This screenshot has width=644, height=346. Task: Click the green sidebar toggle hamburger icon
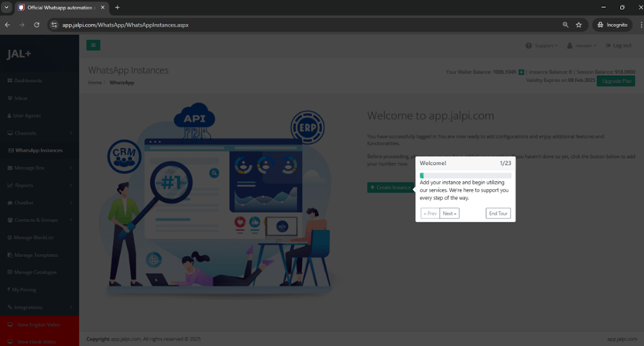point(93,45)
